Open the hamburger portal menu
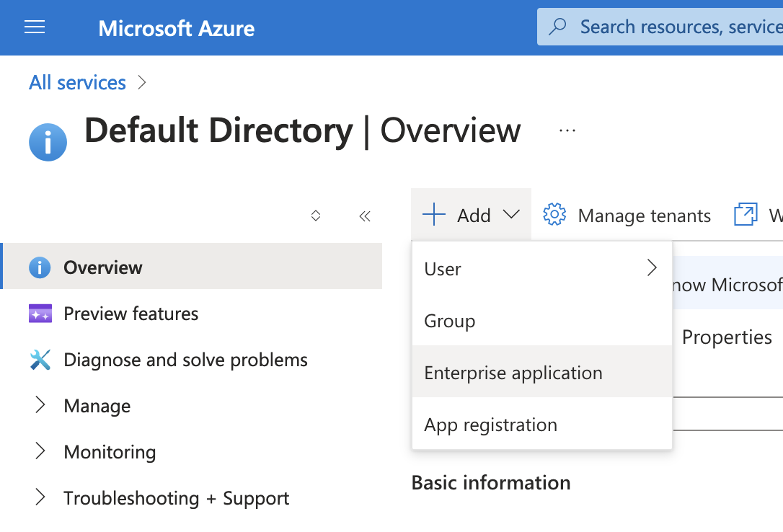783x532 pixels. [x=35, y=27]
